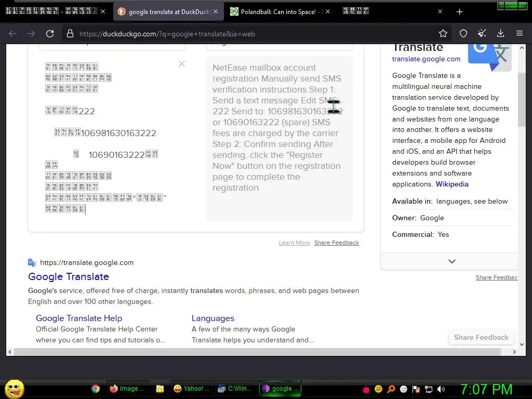The image size is (532, 399).
Task: Open the Google Translate result title
Action: tap(69, 276)
